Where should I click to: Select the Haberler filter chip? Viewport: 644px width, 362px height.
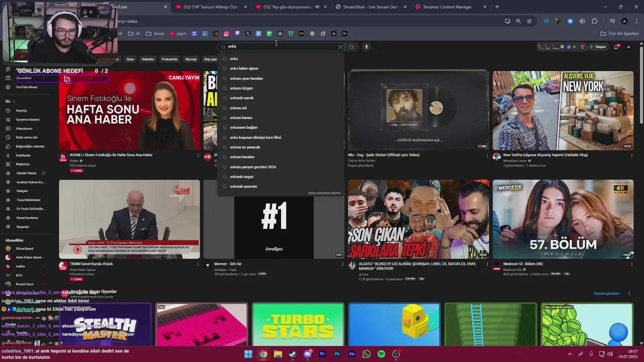point(148,59)
